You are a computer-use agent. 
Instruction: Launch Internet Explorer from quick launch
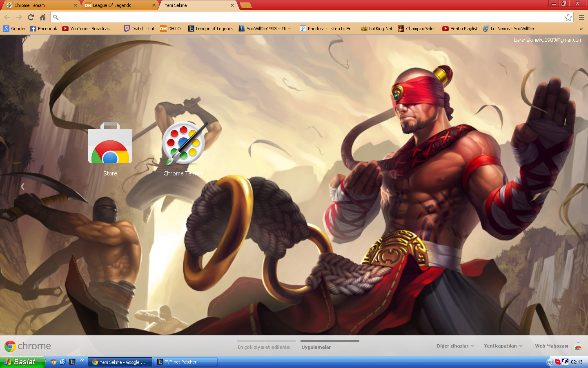pos(62,362)
